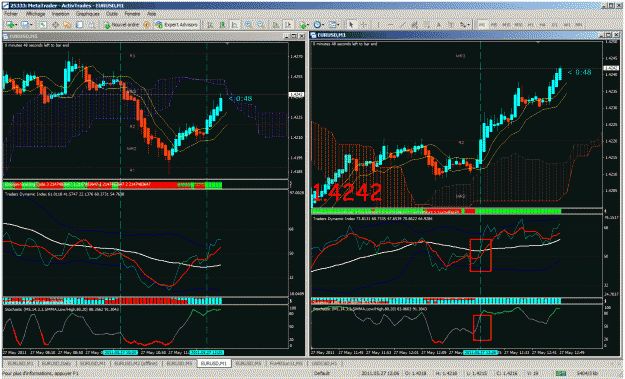Screen dimensions: 625x379
Task: Toggle chart shift
Action: [288, 25]
